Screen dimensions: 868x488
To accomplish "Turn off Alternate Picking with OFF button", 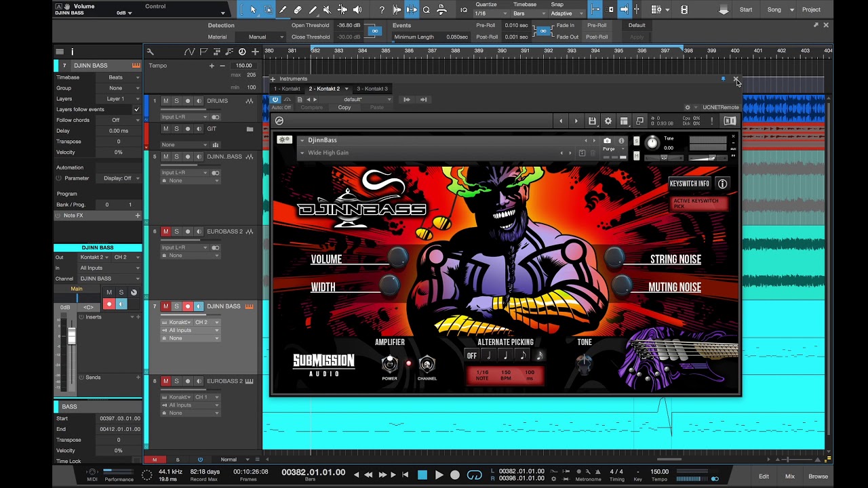I will tap(472, 356).
